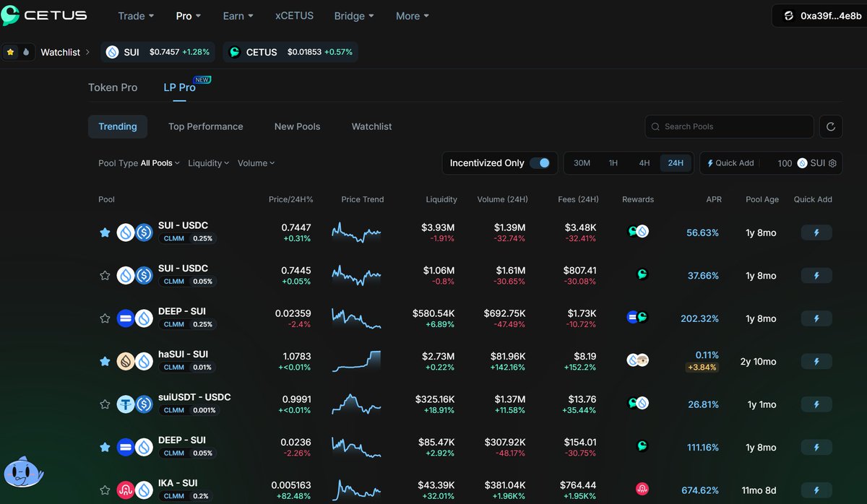Screen dimensions: 867x504
Task: Expand the Volume filter dropdown
Action: 256,163
